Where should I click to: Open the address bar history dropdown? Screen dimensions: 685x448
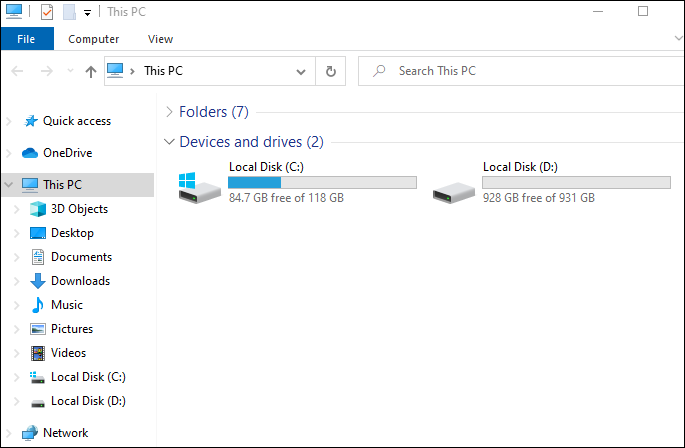coord(301,71)
